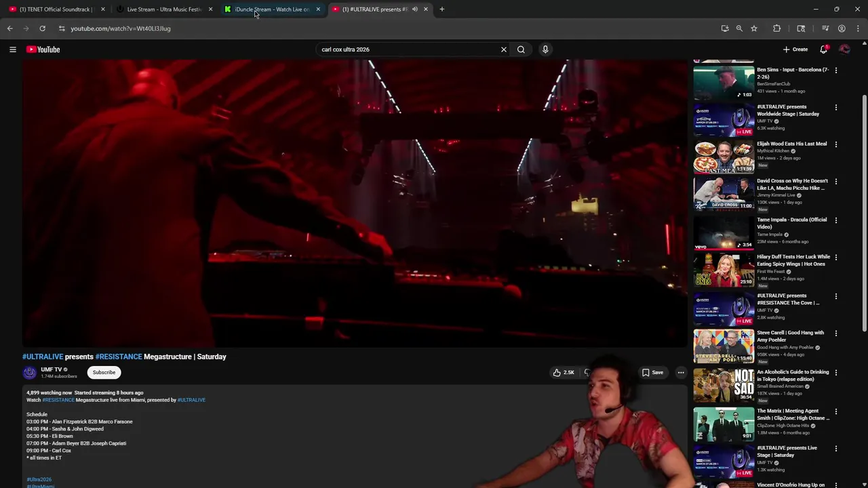Install app icon in address bar
This screenshot has width=868, height=488.
coord(725,28)
